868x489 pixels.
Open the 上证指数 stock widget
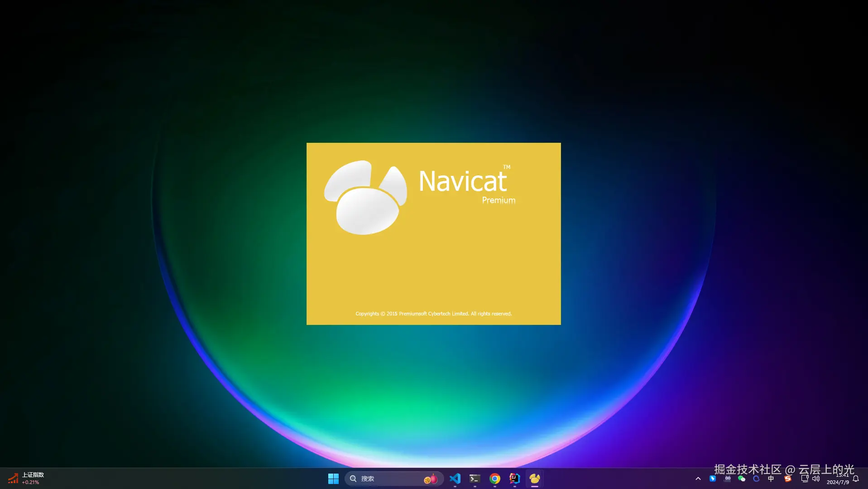(26, 479)
